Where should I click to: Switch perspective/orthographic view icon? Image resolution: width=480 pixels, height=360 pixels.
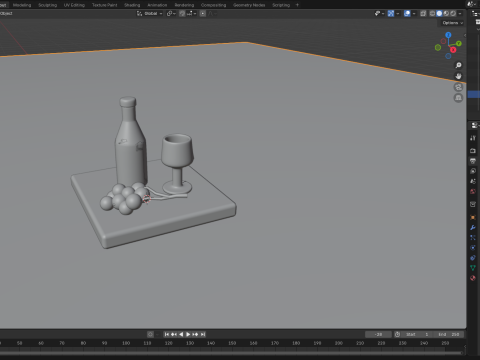coord(458,98)
